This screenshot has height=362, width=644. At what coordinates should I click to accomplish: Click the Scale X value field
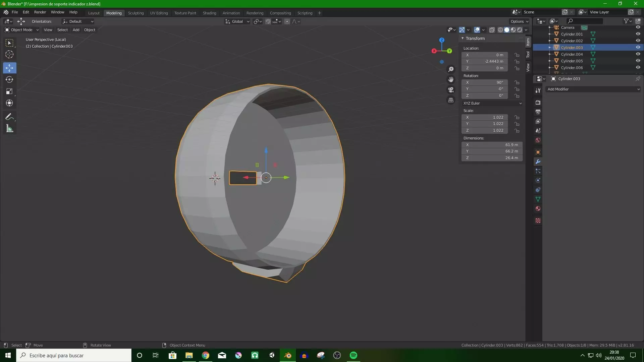484,117
